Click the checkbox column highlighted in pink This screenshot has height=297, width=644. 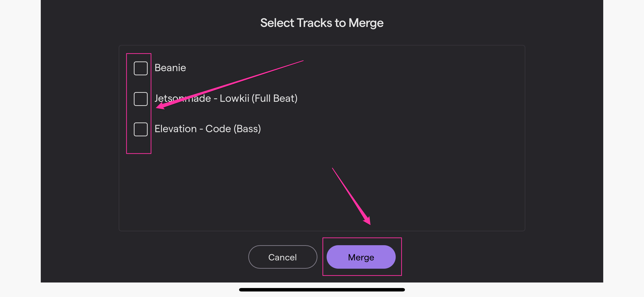(x=139, y=102)
